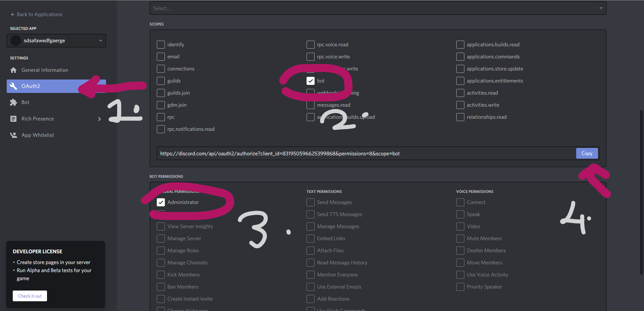Screen dimensions: 644x311
Task: Click the SCOPES section heading
Action: tap(156, 24)
